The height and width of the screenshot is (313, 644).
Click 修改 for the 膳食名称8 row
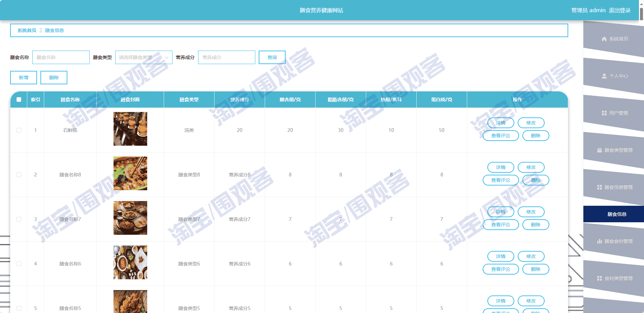[531, 167]
